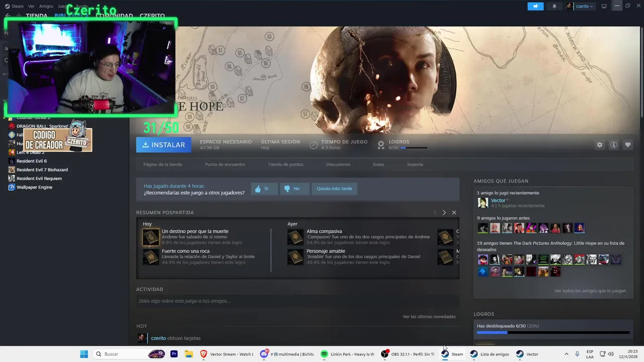This screenshot has width=644, height=362.
Task: Switch to Big Picture mode icon
Action: (x=604, y=6)
